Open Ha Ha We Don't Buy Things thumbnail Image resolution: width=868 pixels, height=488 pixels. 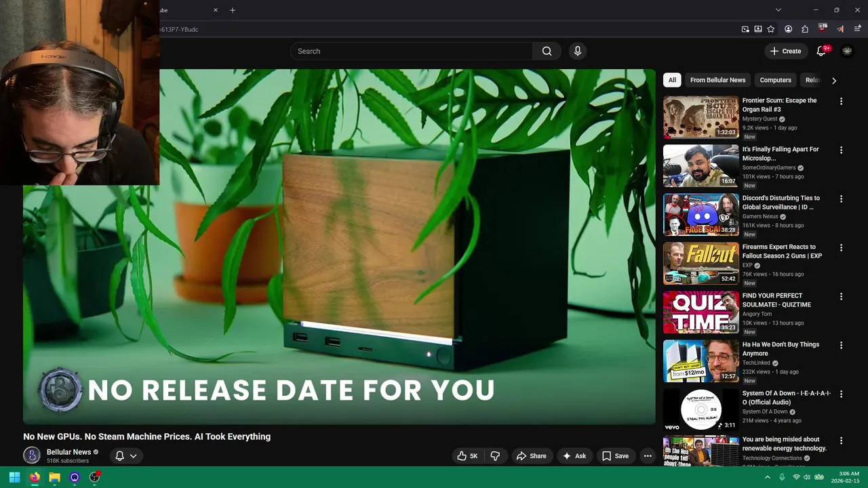[x=701, y=361]
